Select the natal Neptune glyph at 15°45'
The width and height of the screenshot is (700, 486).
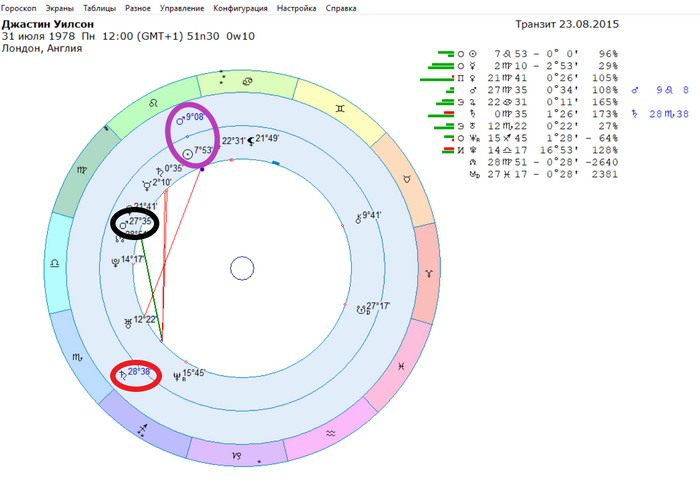[177, 377]
